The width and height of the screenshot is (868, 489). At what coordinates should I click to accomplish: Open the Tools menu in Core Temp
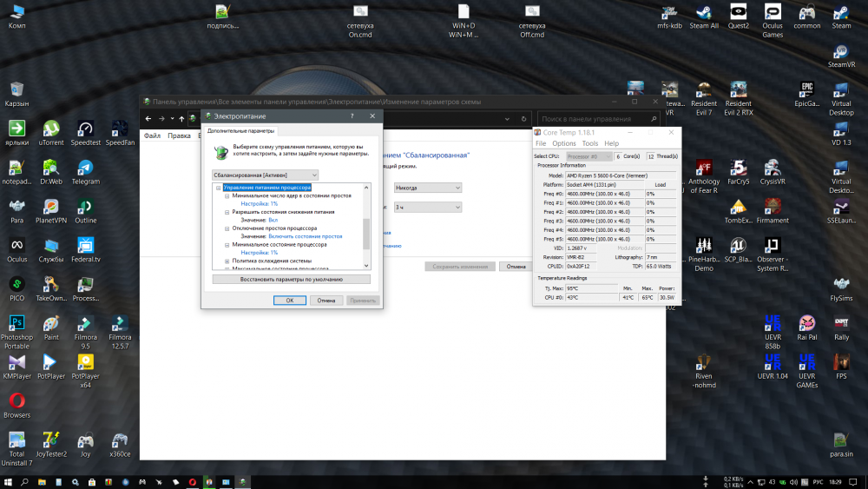click(x=590, y=143)
